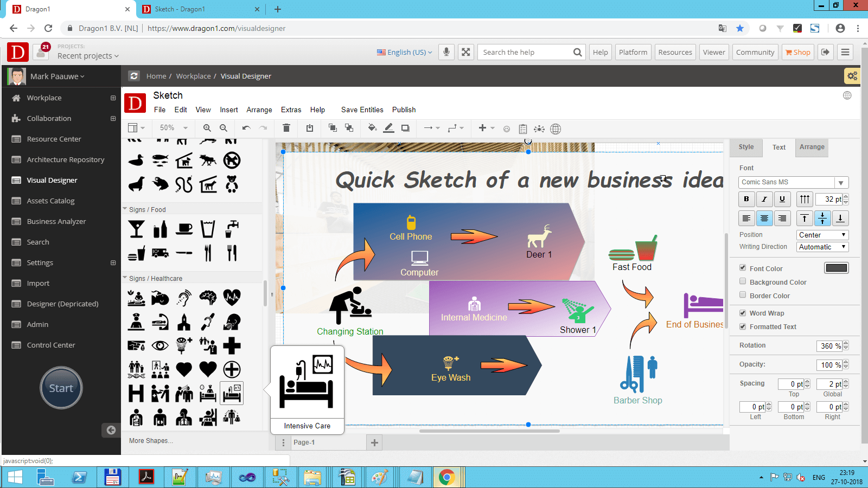Open the Shop button in header
Image resolution: width=868 pixels, height=488 pixels.
[797, 52]
